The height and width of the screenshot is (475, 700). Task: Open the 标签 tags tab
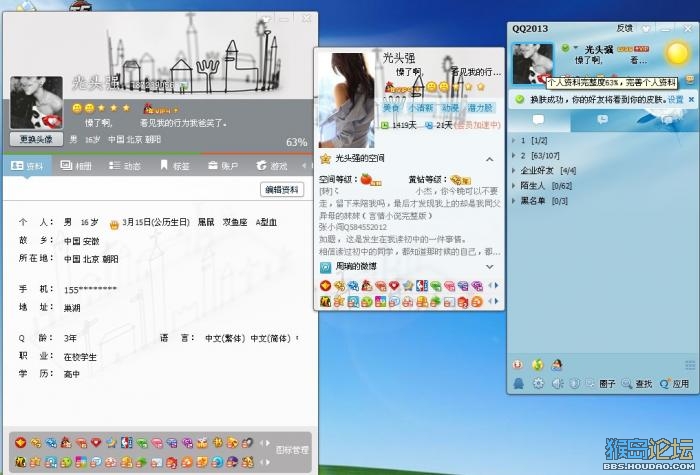[x=175, y=166]
